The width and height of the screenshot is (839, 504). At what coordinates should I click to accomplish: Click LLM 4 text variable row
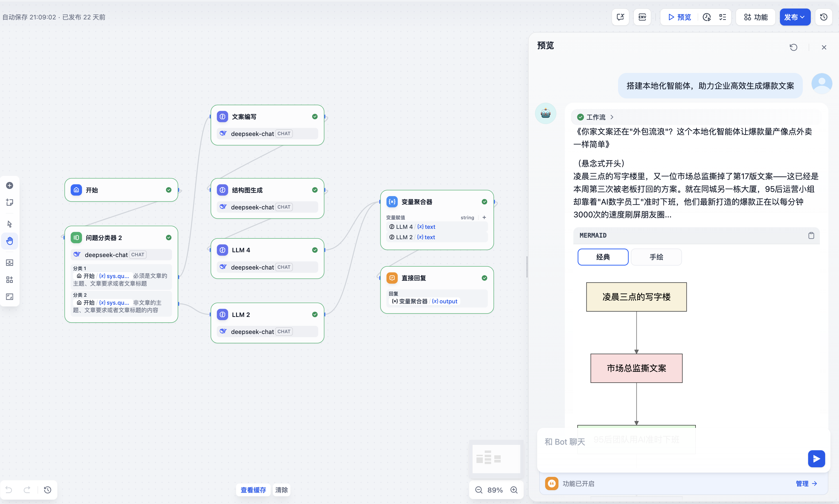coord(437,227)
